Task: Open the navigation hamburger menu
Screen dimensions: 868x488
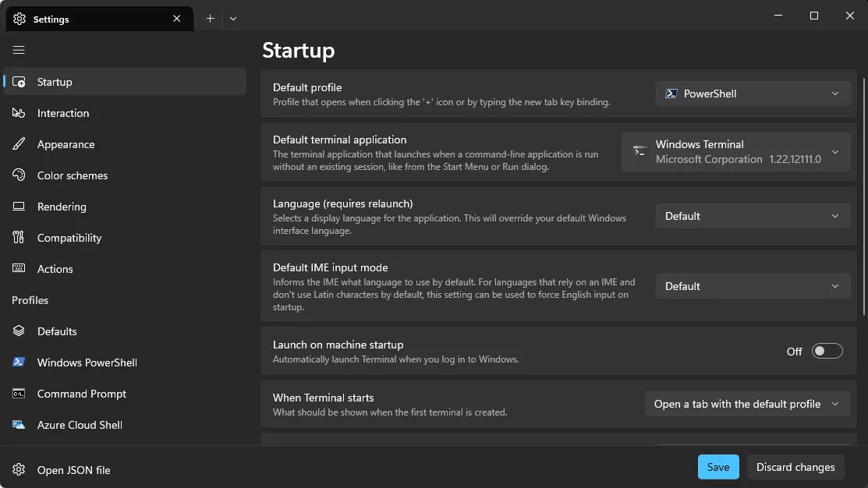Action: (x=19, y=50)
